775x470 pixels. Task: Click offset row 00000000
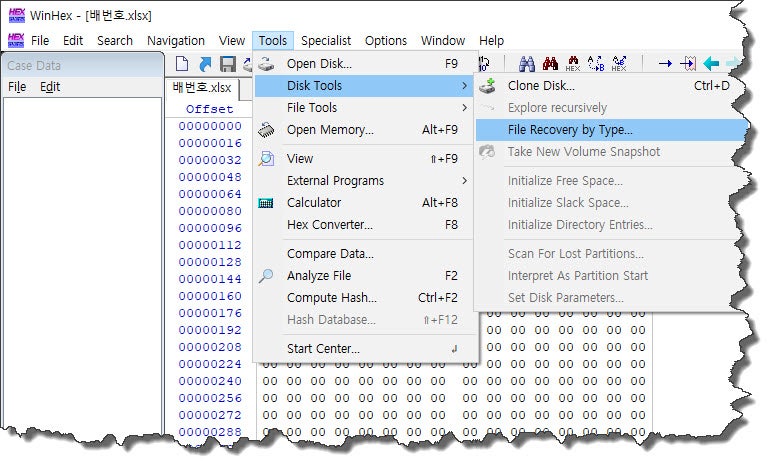[x=210, y=126]
